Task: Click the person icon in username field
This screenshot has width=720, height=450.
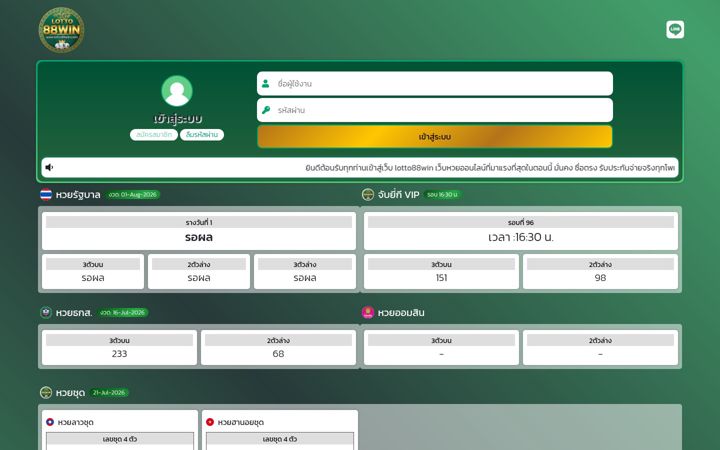Action: click(x=265, y=84)
